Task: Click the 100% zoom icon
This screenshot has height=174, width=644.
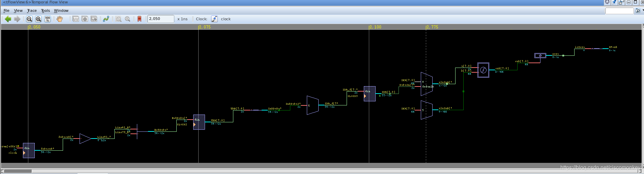Action: click(48, 19)
